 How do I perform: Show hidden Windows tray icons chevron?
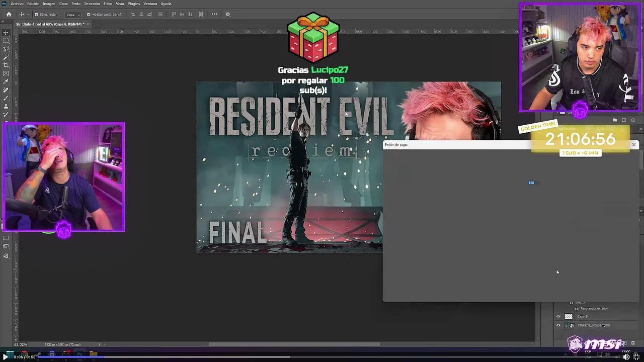pyautogui.click(x=566, y=355)
